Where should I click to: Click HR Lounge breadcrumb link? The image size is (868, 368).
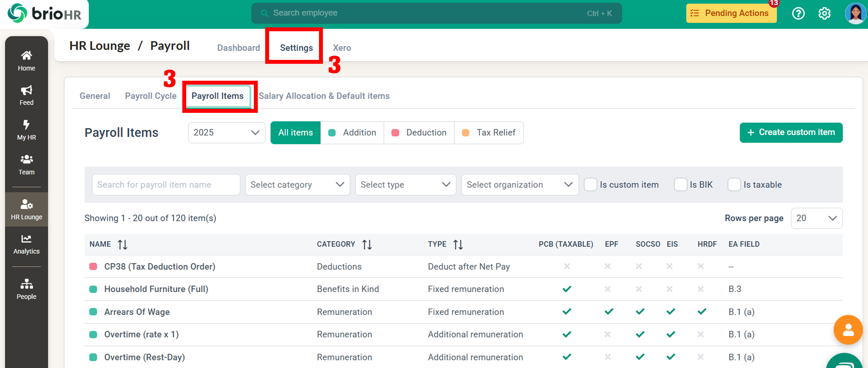pos(99,46)
